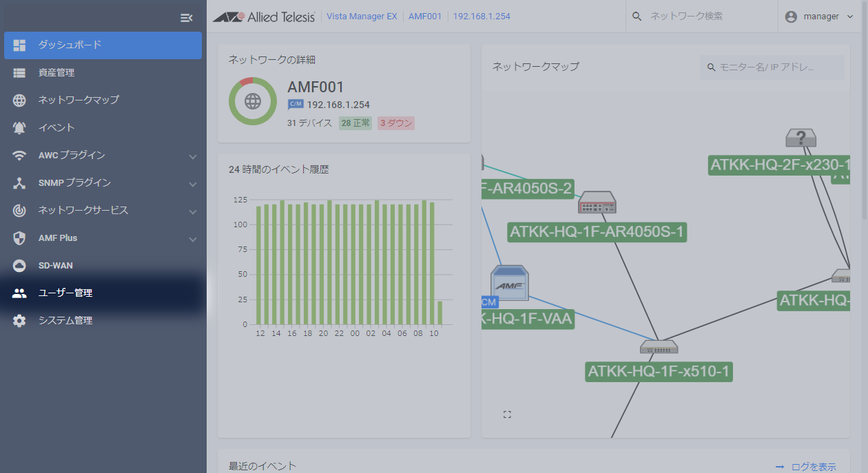The image size is (868, 473).
Task: Click the asset management list icon
Action: tap(19, 72)
